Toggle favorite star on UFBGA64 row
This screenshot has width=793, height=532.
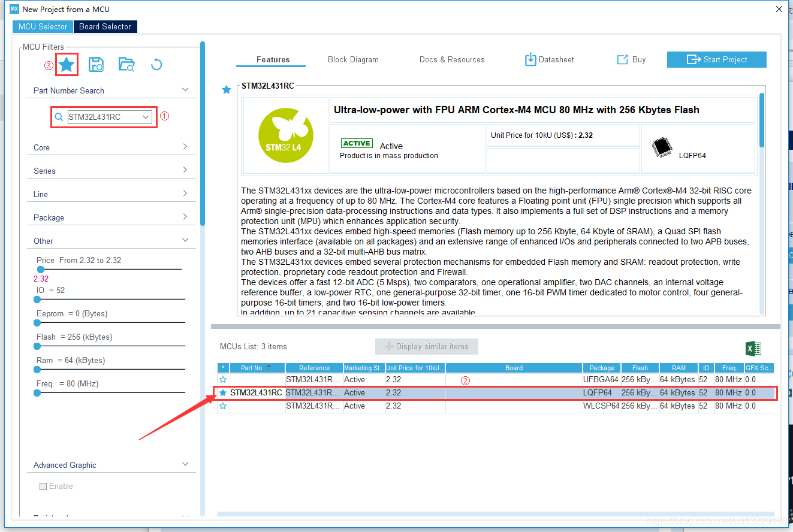point(223,380)
